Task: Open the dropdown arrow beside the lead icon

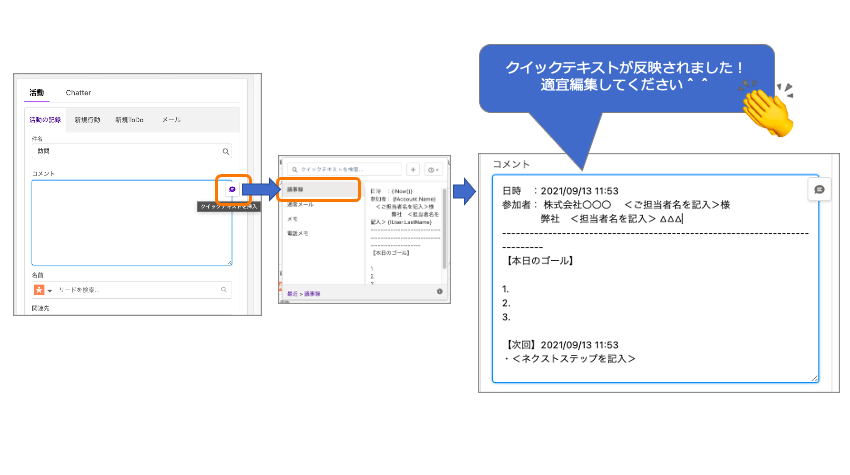Action: (50, 291)
